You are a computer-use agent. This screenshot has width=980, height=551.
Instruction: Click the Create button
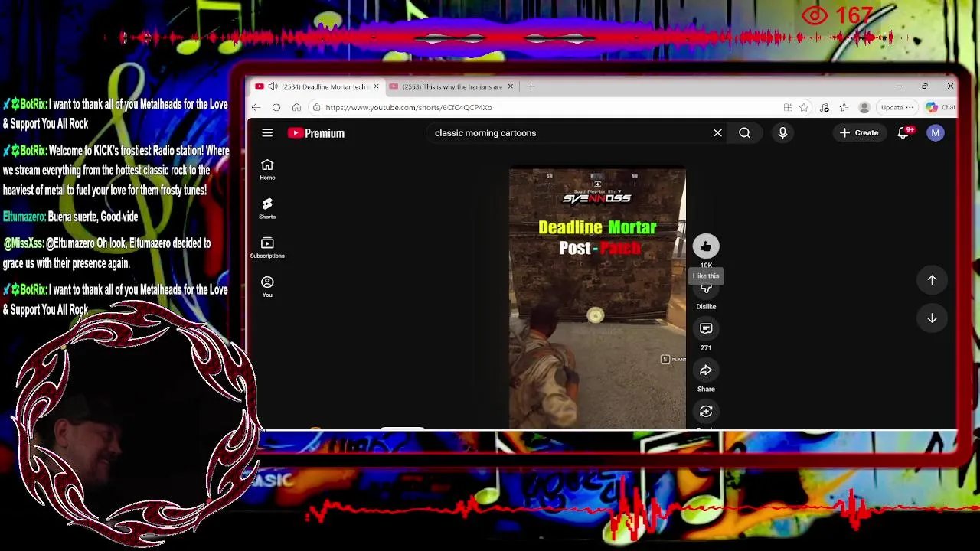tap(860, 133)
